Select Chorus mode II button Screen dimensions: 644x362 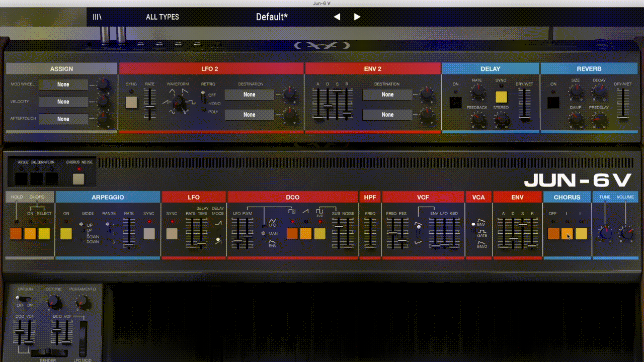click(x=582, y=234)
